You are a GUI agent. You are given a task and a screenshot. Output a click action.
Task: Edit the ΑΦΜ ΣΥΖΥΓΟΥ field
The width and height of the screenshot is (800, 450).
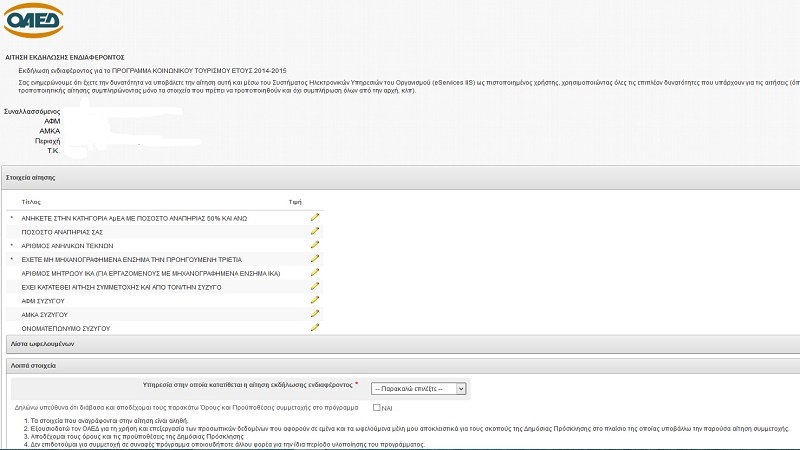[x=315, y=300]
